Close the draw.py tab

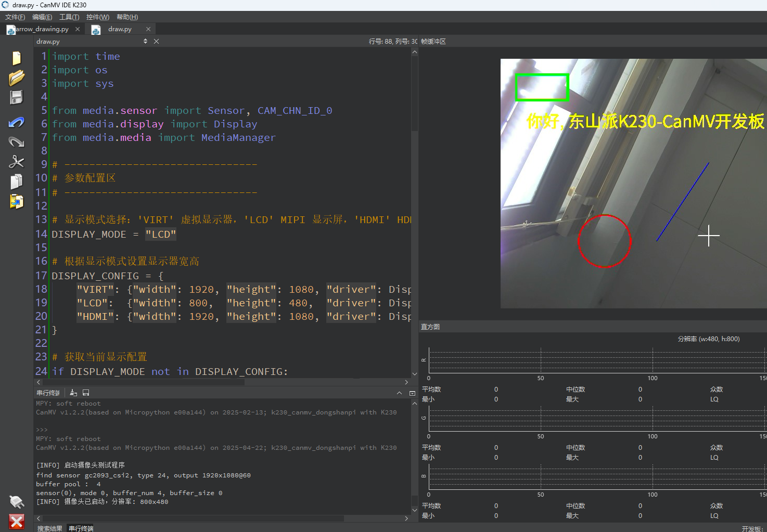tap(148, 29)
